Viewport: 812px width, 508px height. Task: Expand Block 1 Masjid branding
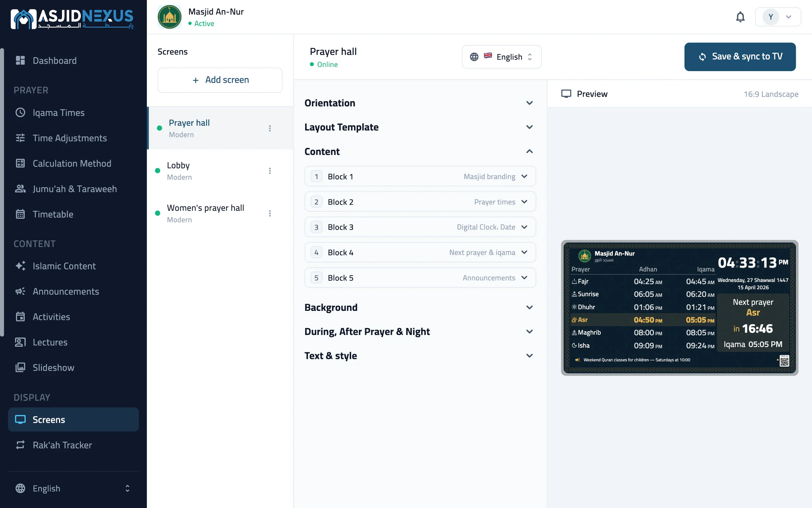coord(420,177)
